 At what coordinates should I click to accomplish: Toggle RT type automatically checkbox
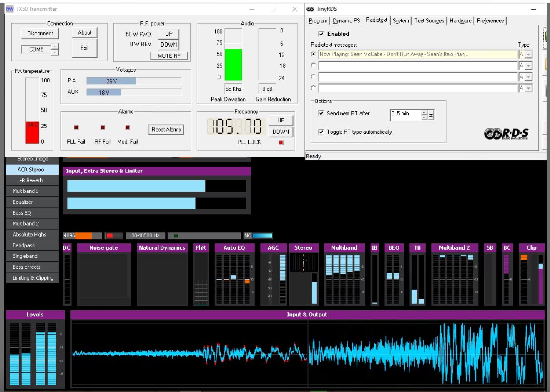point(321,132)
